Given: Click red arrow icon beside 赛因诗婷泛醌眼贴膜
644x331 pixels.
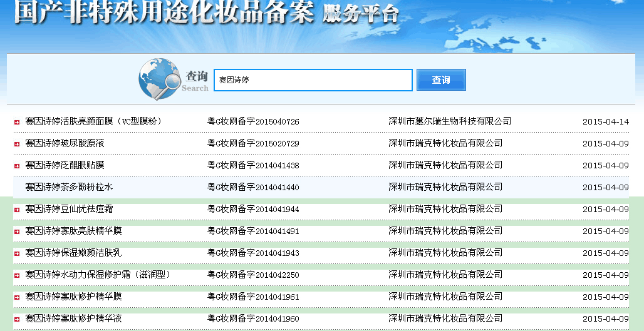Looking at the screenshot, I should 17,166.
